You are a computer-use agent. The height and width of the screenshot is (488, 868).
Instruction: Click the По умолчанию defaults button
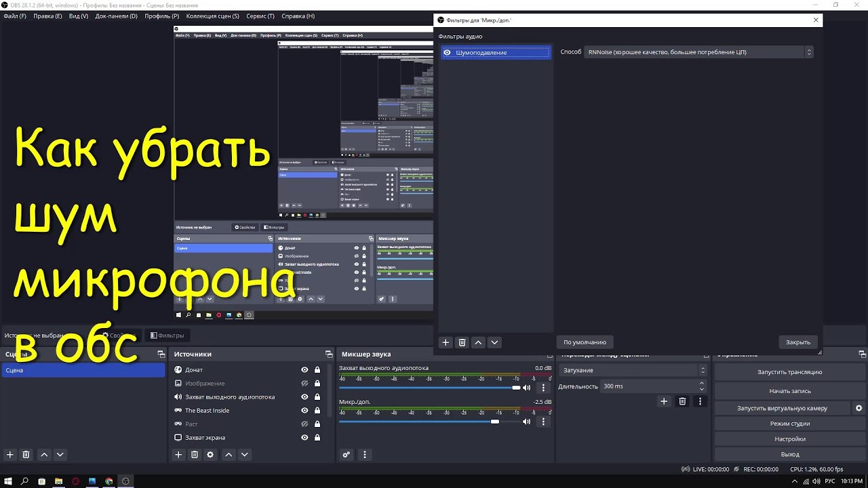585,342
